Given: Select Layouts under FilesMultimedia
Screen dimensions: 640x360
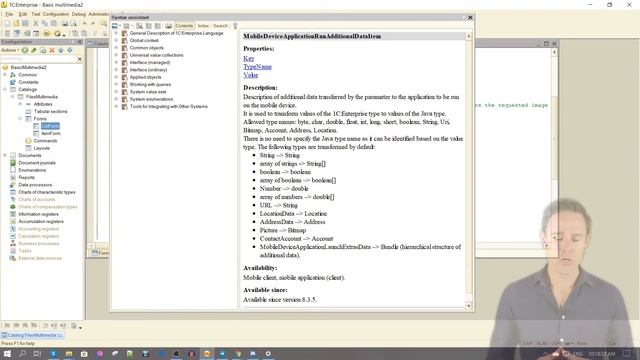Looking at the screenshot, I should [x=42, y=148].
